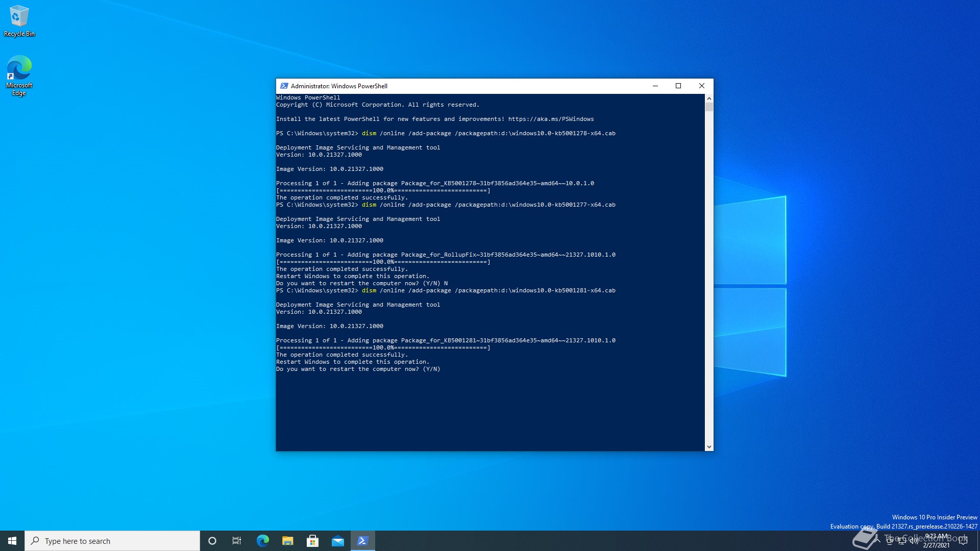Select the Microsoft Edge desktop shortcut
The height and width of the screenshot is (551, 980).
click(x=19, y=76)
